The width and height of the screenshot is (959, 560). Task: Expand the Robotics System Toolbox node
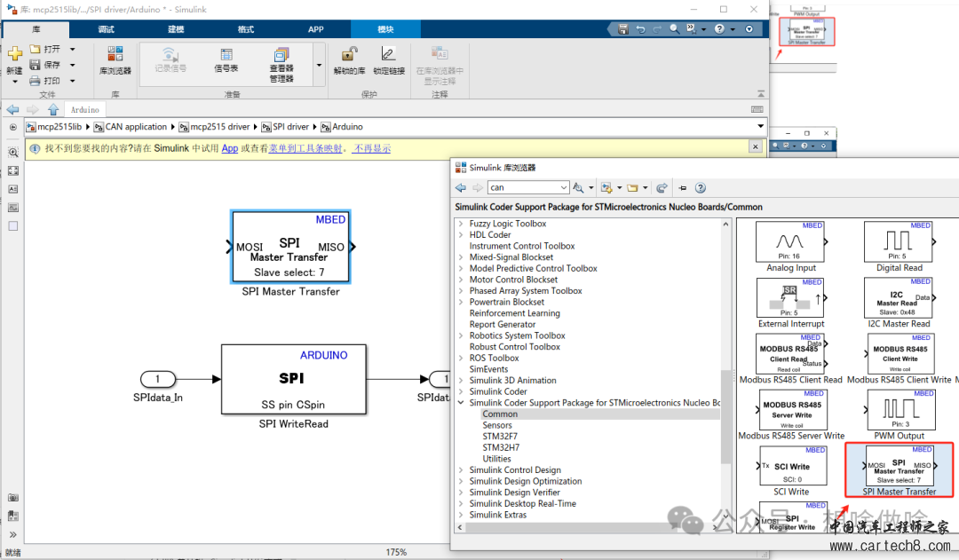tap(461, 335)
